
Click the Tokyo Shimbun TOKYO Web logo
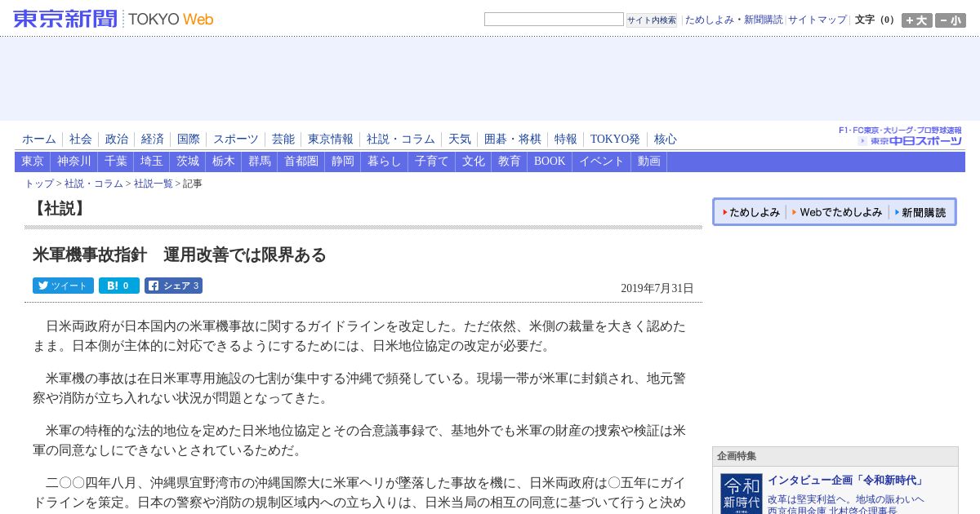coord(114,19)
